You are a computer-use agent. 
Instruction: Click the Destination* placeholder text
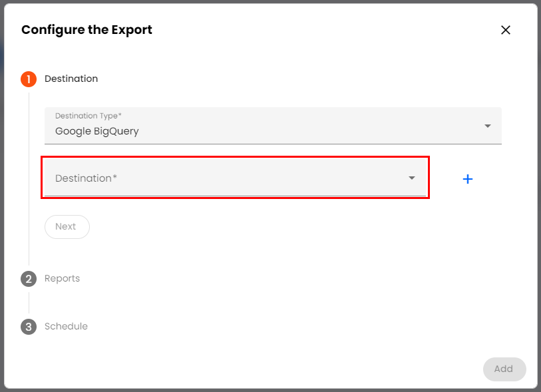point(86,178)
